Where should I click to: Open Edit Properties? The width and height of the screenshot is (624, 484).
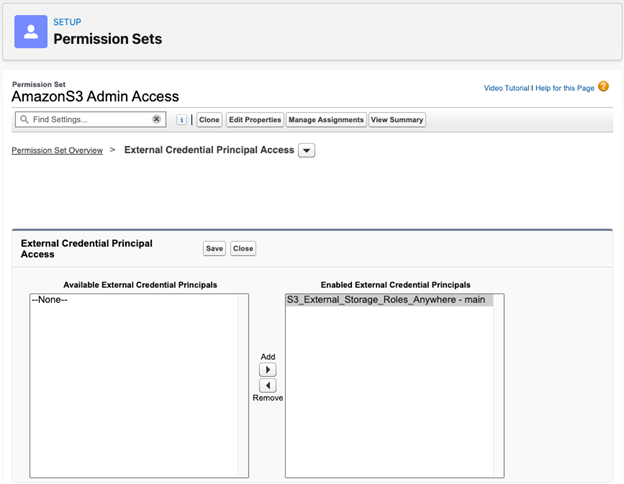[254, 120]
